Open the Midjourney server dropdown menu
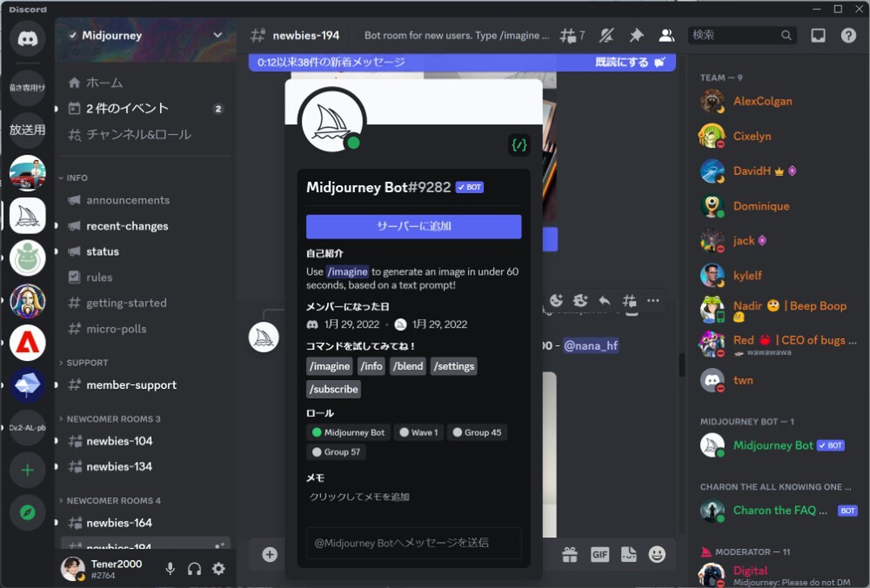 point(217,35)
